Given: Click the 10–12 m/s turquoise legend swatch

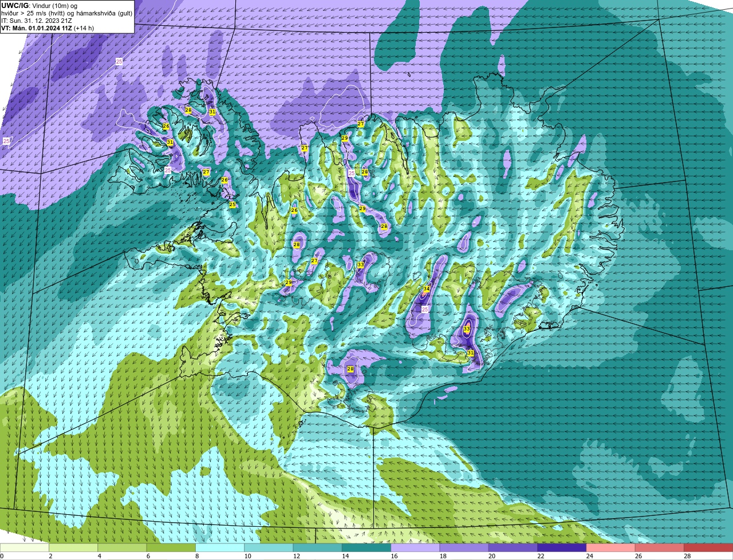Looking at the screenshot, I should 269,548.
